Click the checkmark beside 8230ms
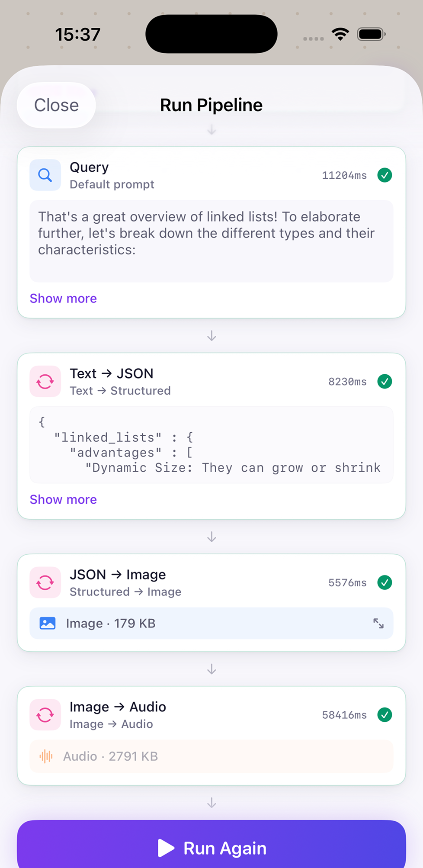 click(x=384, y=381)
